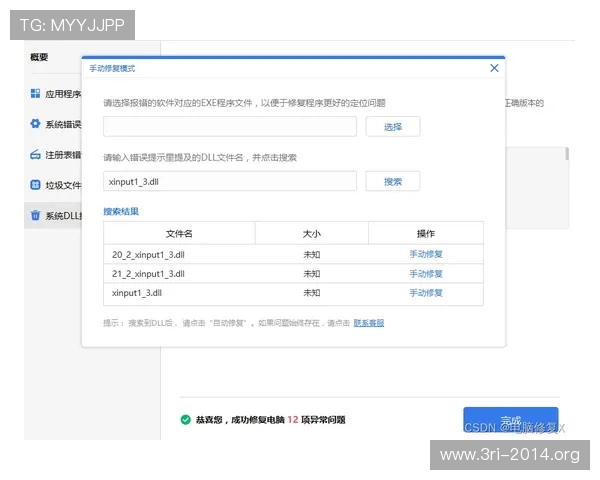600x480 pixels.
Task: Click the 文件名 column header
Action: 179,233
